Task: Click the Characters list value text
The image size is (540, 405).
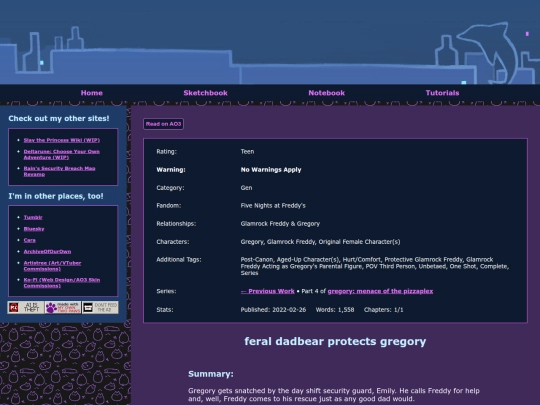Action: point(320,242)
